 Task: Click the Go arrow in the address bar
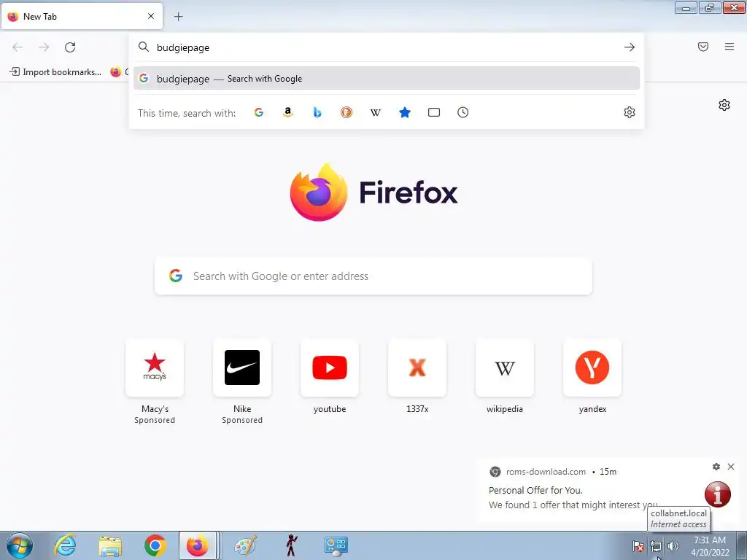click(630, 47)
